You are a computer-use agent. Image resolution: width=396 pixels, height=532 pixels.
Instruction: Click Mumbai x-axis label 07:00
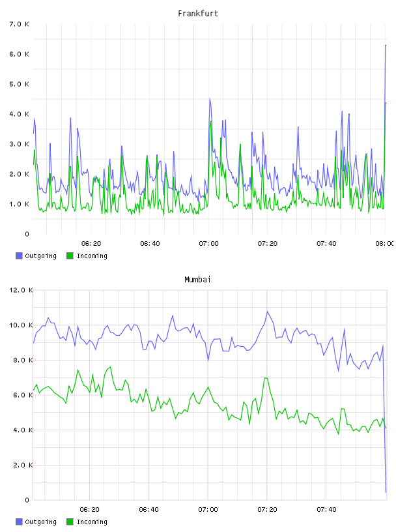click(x=208, y=510)
